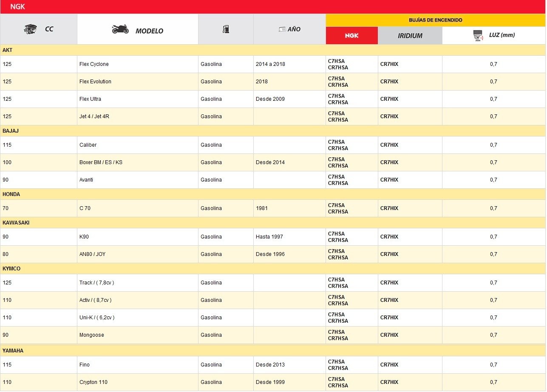This screenshot has height=392, width=547.
Task: Click C7HSA CR7HSA in the Caliber row
Action: coord(338,145)
